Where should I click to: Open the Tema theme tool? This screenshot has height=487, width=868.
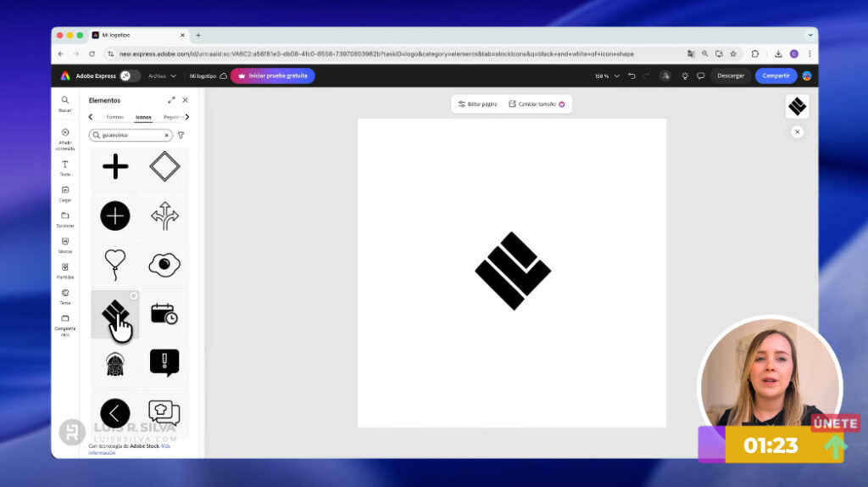64,296
